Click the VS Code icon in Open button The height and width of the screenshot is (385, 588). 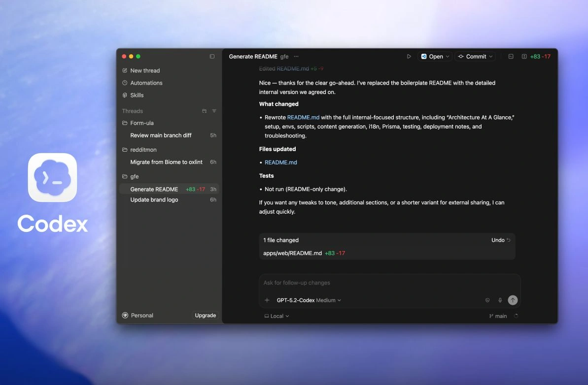[x=424, y=56]
